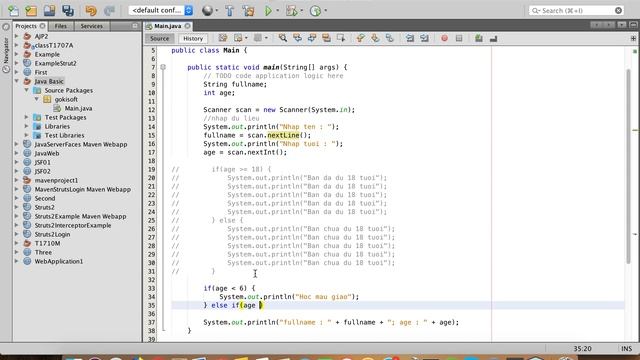Toggle Highlight Search in editor toolbar
Image resolution: width=640 pixels, height=360 pixels.
(327, 38)
